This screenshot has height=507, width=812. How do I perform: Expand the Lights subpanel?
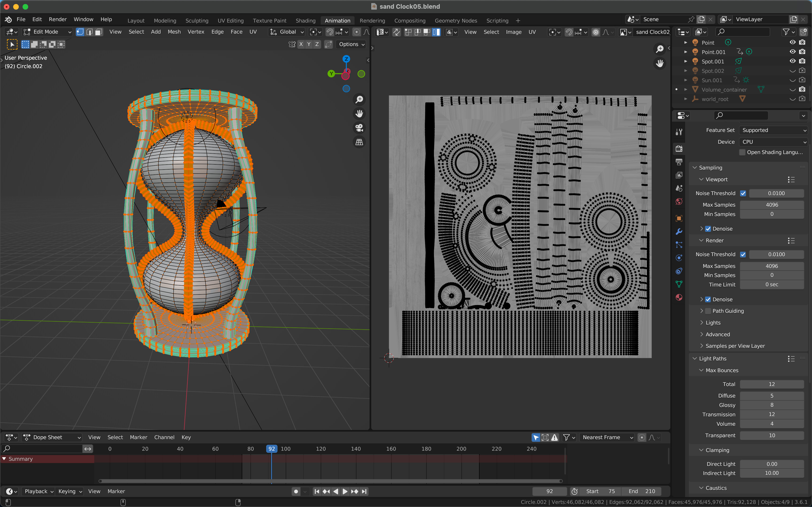pos(713,323)
